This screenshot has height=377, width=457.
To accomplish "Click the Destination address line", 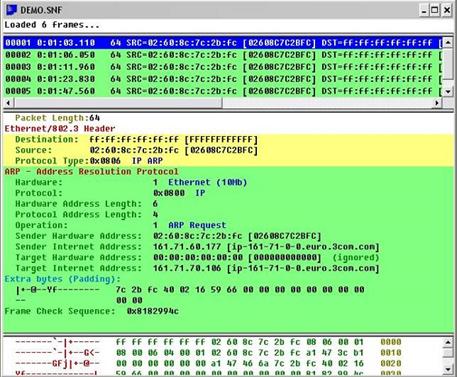I will click(x=136, y=139).
